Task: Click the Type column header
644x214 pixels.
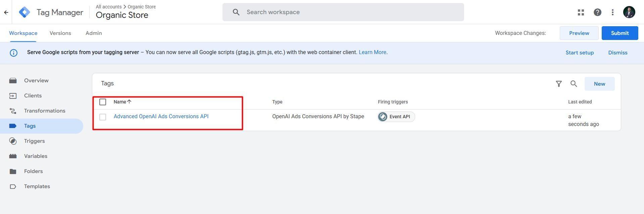Action: pos(277,102)
